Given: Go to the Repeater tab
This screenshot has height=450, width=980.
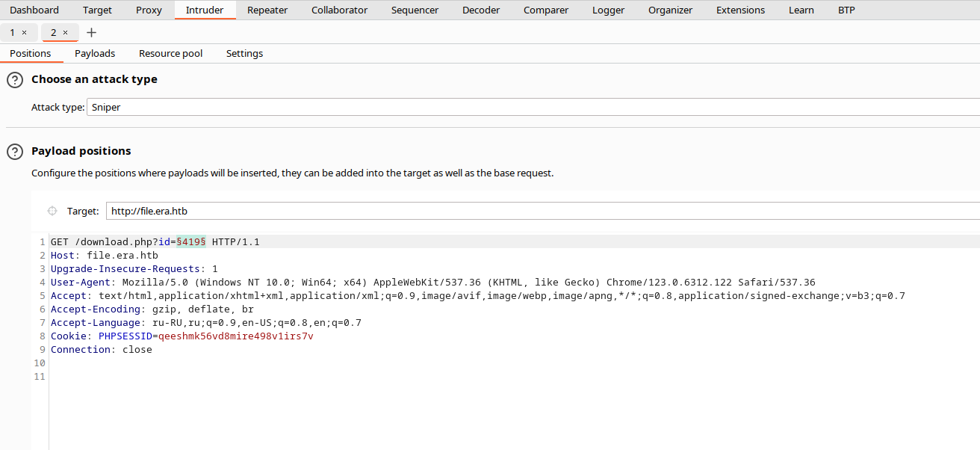Looking at the screenshot, I should click(267, 10).
